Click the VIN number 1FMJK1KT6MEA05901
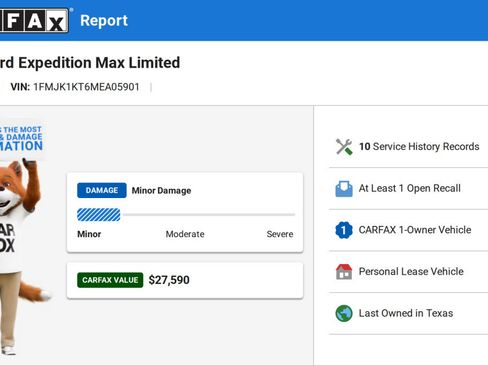The image size is (488, 366). [86, 87]
